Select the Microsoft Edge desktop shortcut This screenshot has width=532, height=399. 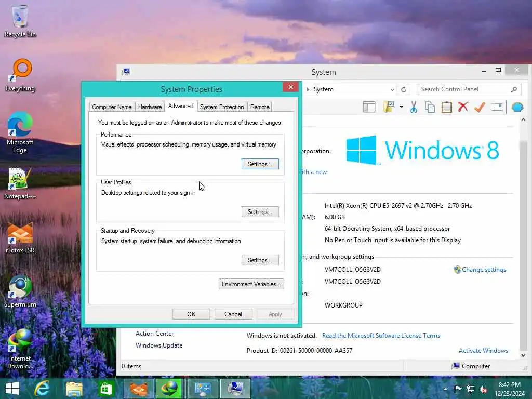pyautogui.click(x=20, y=132)
